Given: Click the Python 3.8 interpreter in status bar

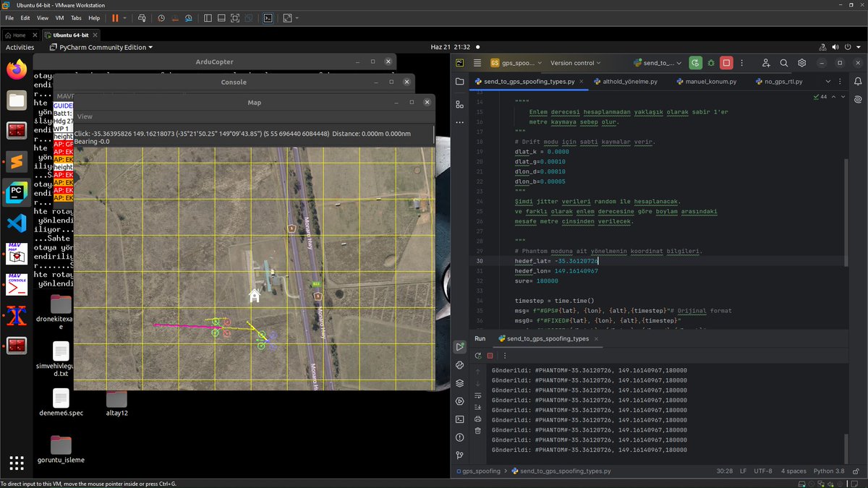Looking at the screenshot, I should 828,471.
